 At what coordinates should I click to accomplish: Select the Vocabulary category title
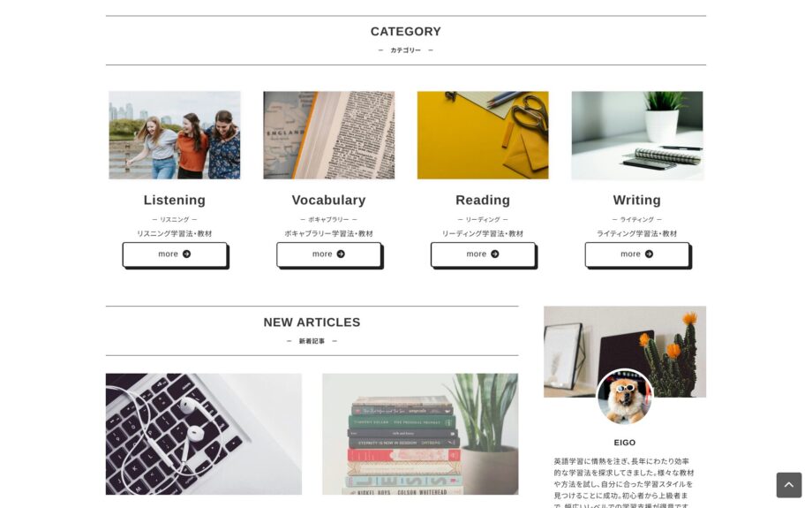tap(328, 201)
